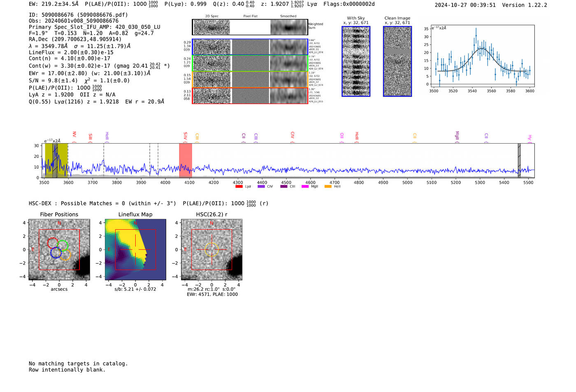Open the Clean Image cutout
This screenshot has width=576, height=392.
point(397,61)
